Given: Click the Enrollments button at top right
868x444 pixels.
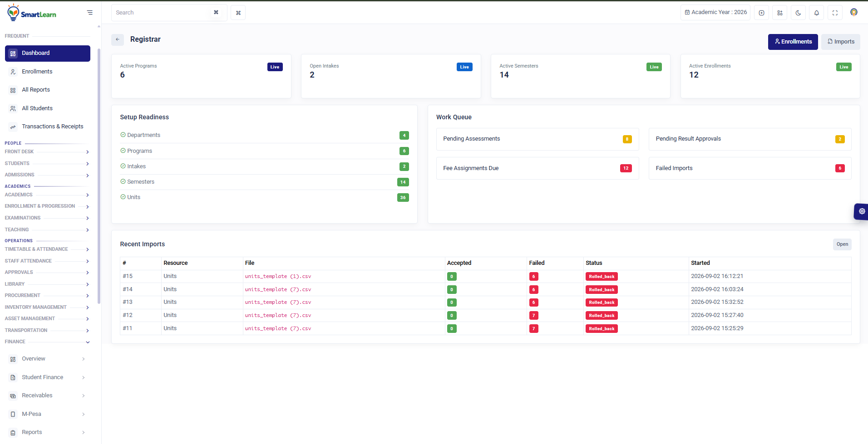Looking at the screenshot, I should 793,42.
